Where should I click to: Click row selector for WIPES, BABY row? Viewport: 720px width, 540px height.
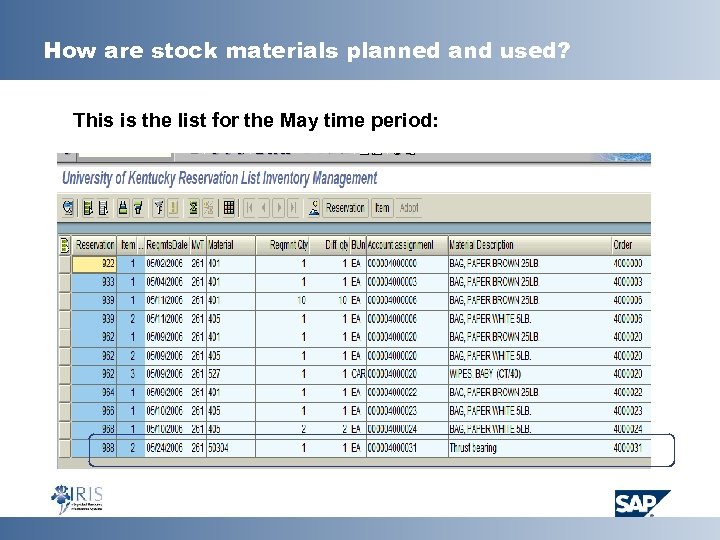pyautogui.click(x=65, y=374)
